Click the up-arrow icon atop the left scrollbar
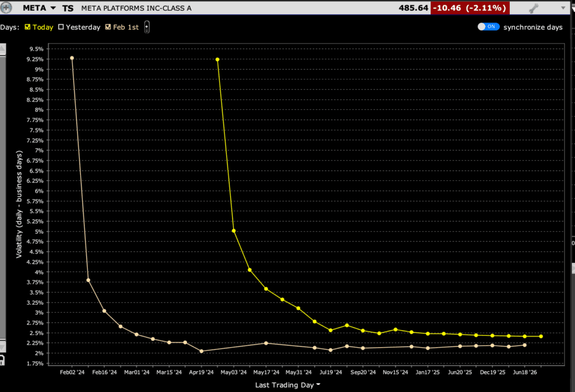 click(x=3, y=48)
